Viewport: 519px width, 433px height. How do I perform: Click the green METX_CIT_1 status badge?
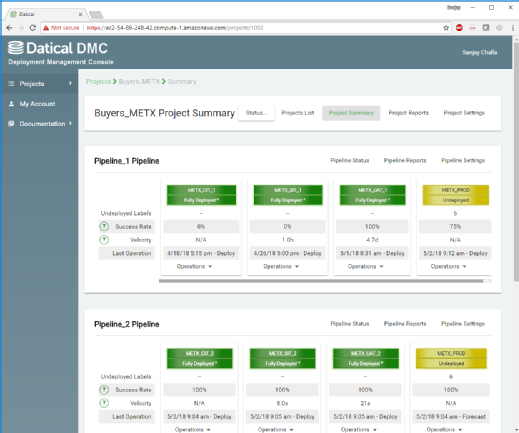coord(201,195)
